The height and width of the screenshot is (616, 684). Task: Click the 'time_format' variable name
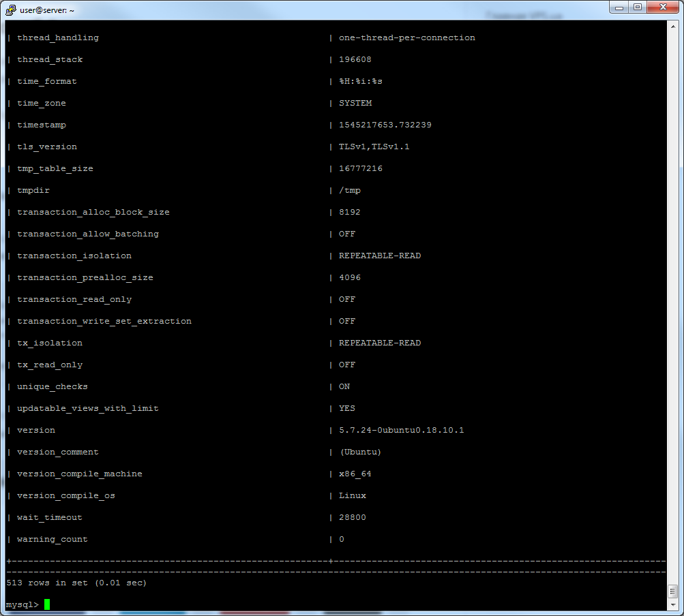pyautogui.click(x=47, y=82)
